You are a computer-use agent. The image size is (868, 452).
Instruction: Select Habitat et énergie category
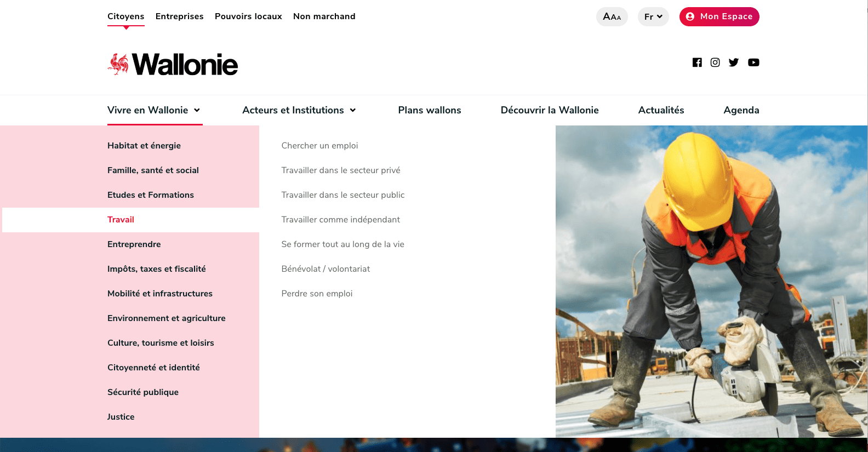pyautogui.click(x=144, y=146)
